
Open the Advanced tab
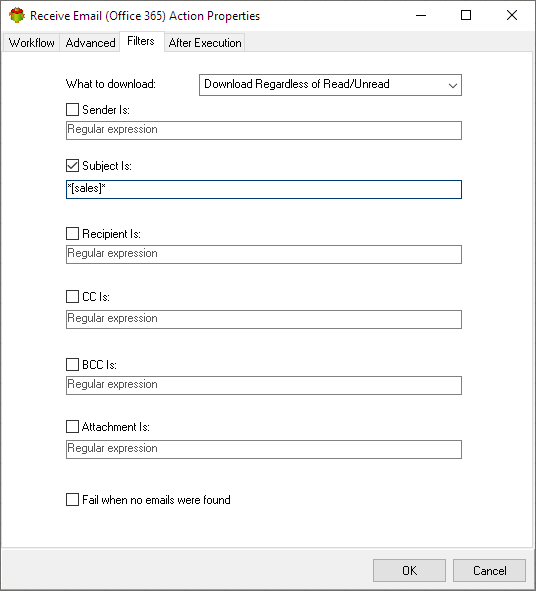pyautogui.click(x=90, y=43)
